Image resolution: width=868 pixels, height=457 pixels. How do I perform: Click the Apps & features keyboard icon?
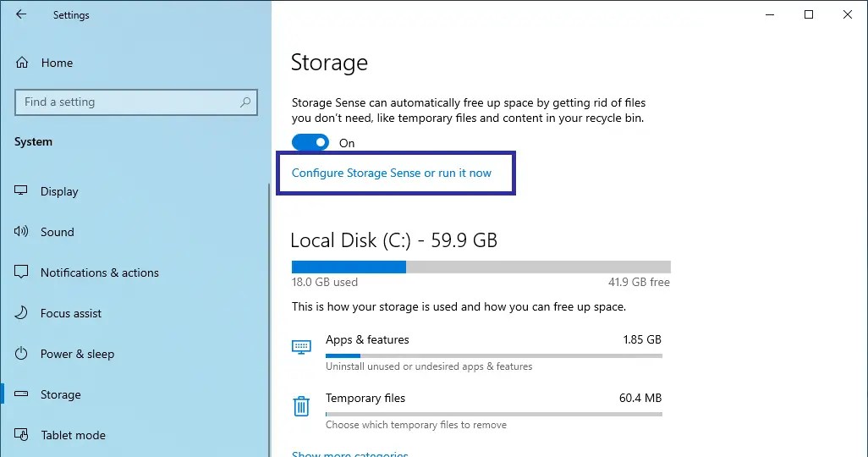pyautogui.click(x=301, y=347)
